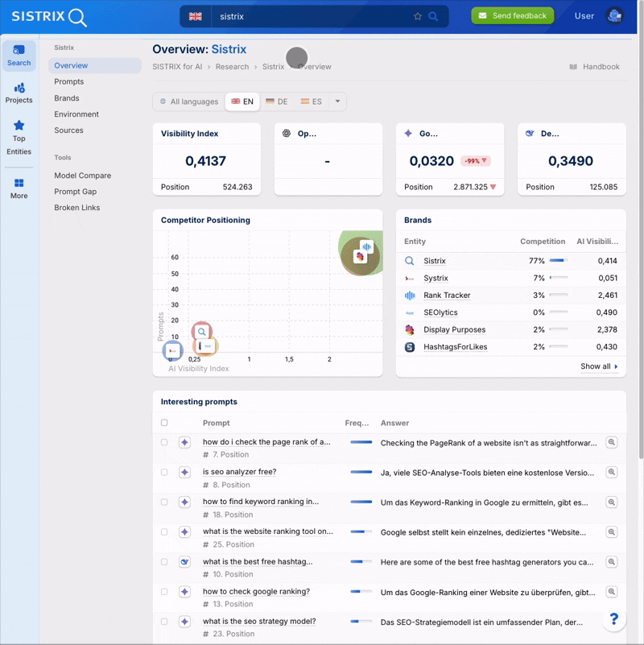The height and width of the screenshot is (645, 644).
Task: Click the favorite star icon in search bar
Action: pos(418,16)
